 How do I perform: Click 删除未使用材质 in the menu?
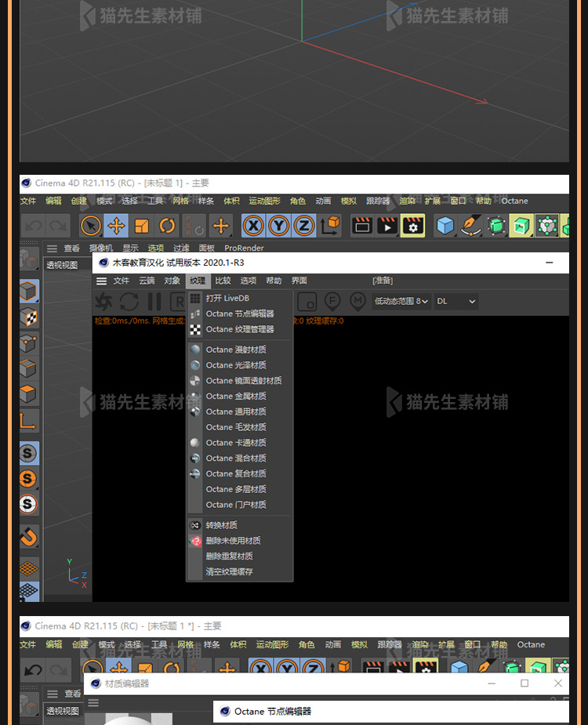233,541
